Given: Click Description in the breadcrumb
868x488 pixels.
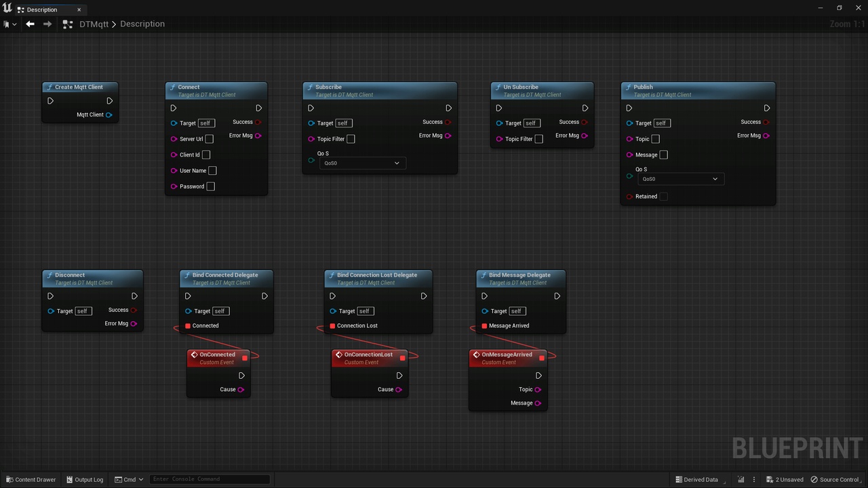Looking at the screenshot, I should (142, 24).
